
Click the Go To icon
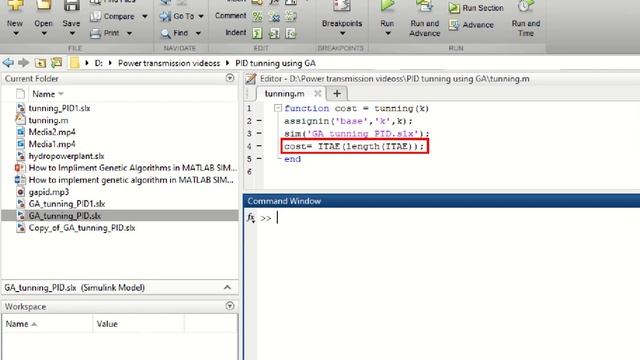pos(165,16)
